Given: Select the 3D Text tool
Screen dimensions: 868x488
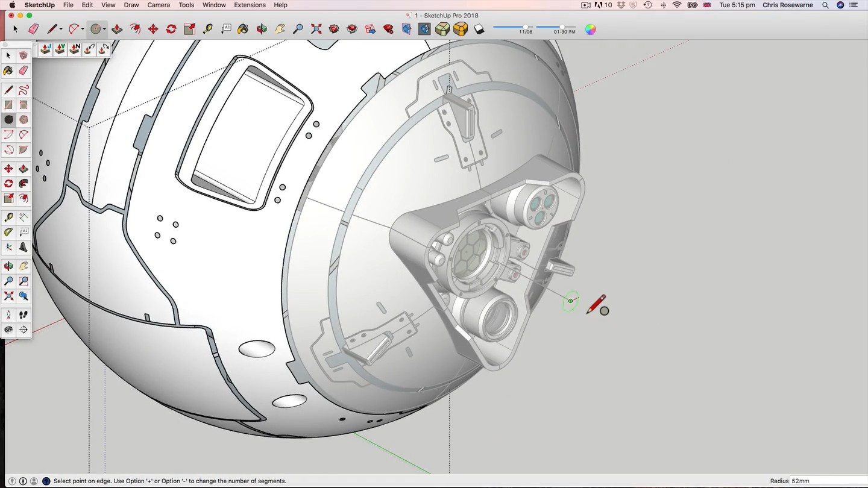Looking at the screenshot, I should click(24, 247).
